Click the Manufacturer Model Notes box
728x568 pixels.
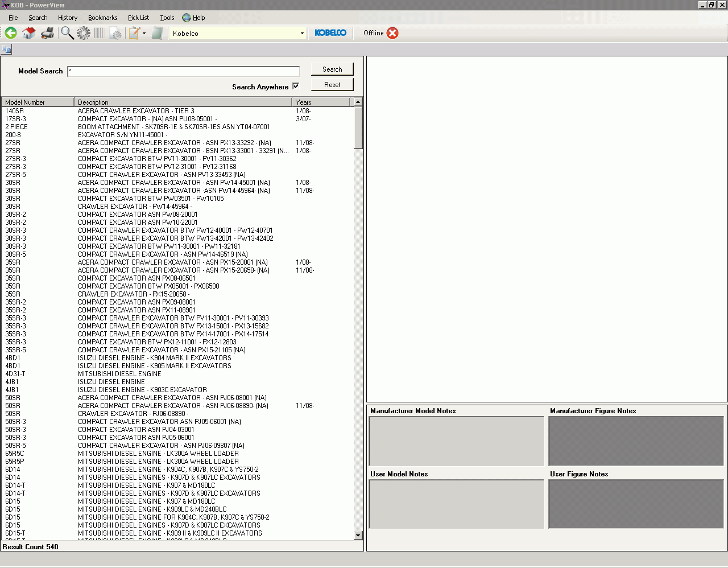456,442
